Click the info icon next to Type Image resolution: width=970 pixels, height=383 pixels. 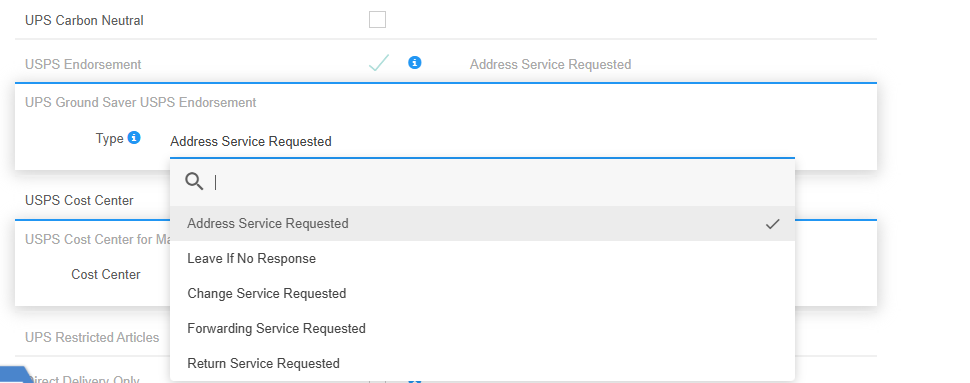(x=134, y=137)
